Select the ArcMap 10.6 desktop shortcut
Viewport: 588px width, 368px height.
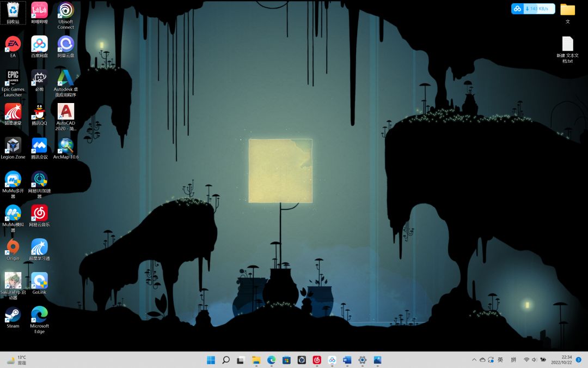[x=66, y=148]
